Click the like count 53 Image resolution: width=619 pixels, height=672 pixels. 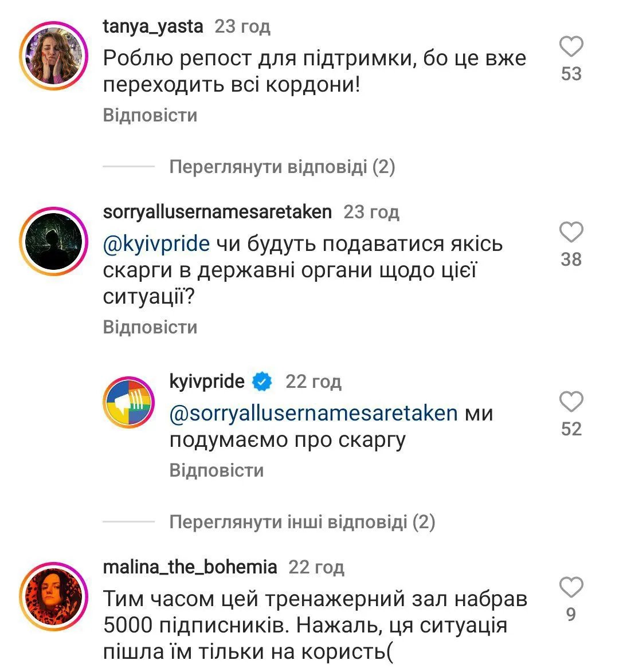(x=572, y=73)
